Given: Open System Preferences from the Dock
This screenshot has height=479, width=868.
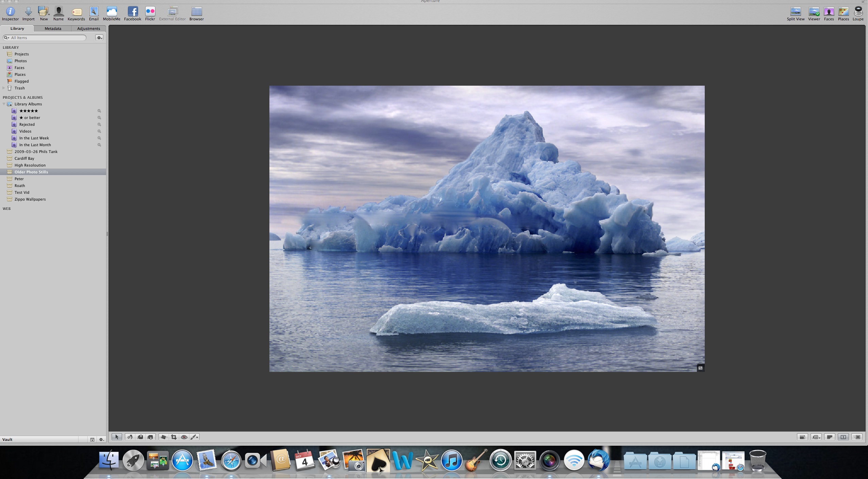Looking at the screenshot, I should 525,460.
